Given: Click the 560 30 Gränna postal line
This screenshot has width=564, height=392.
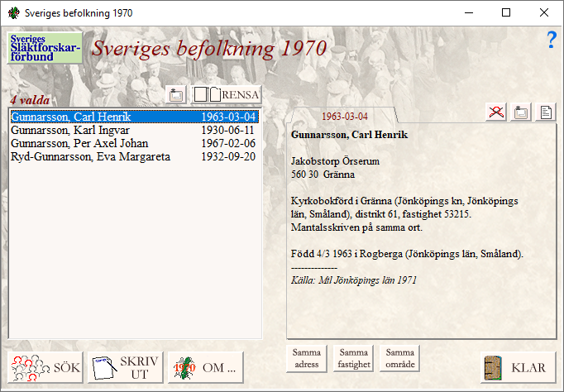Looking at the screenshot, I should [323, 174].
